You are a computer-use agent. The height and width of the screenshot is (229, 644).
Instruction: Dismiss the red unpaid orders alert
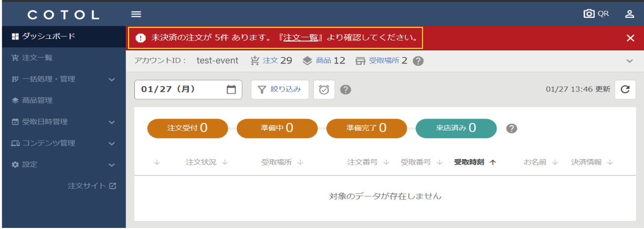pos(630,38)
